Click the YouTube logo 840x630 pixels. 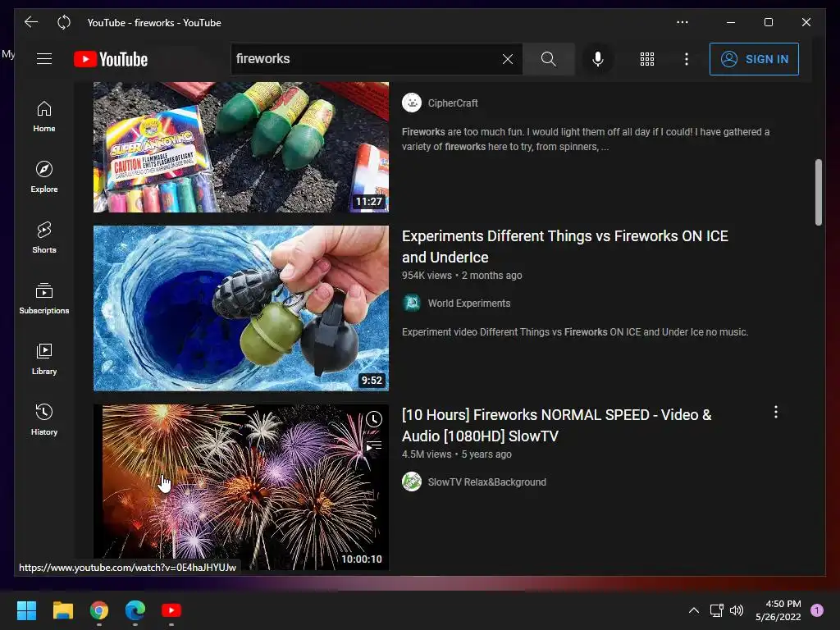pos(111,59)
